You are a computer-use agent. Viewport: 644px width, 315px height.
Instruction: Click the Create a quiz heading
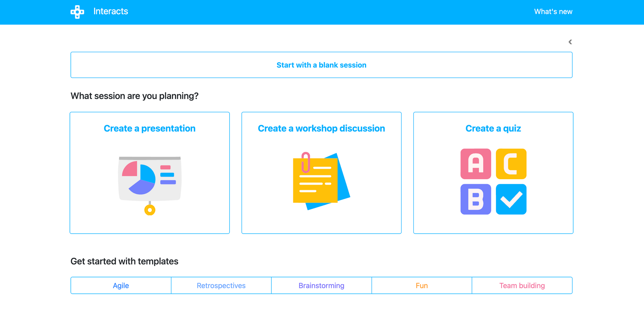pos(493,128)
